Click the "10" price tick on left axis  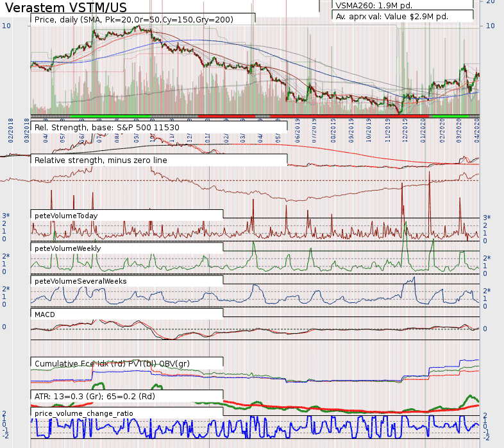point(6,26)
